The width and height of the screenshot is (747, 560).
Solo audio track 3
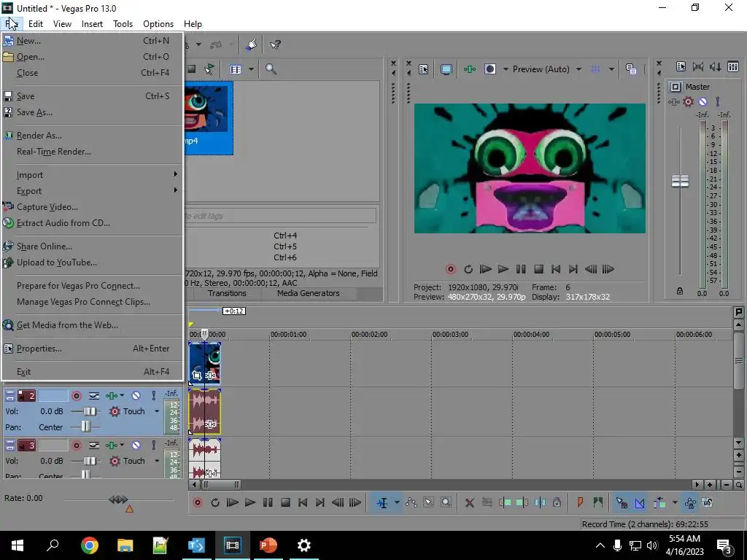click(153, 446)
